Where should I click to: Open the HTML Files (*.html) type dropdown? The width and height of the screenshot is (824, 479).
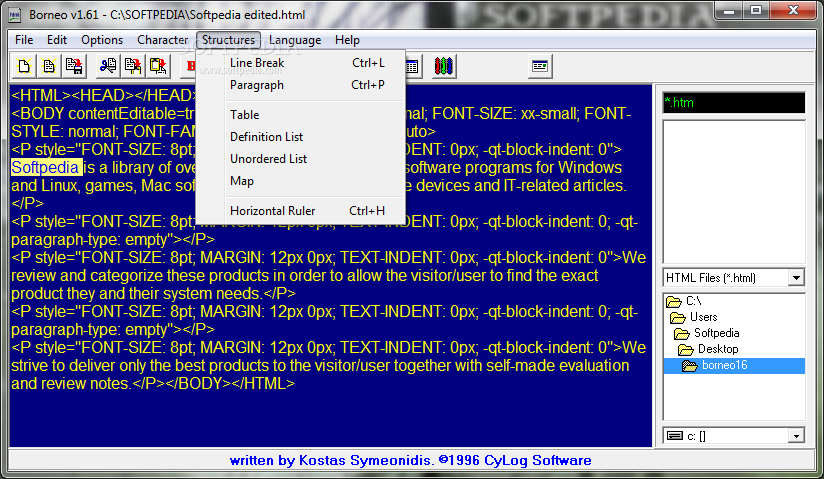(796, 278)
